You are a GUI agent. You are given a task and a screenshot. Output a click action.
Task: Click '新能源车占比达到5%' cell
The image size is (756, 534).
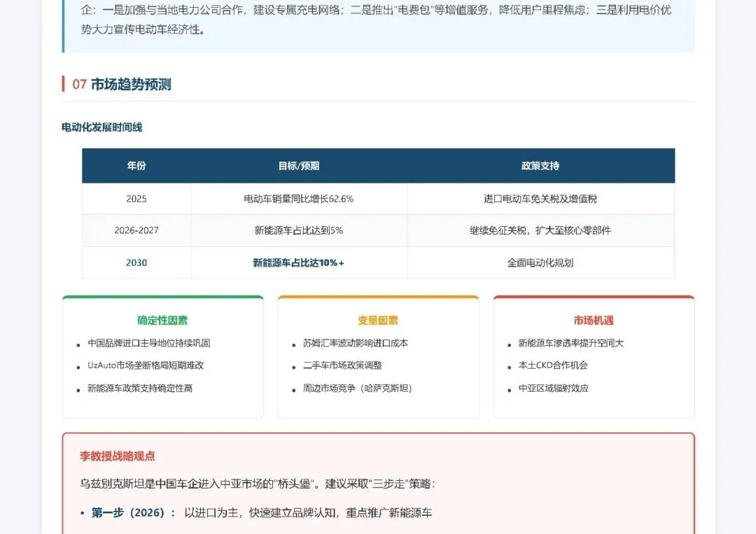(x=298, y=230)
